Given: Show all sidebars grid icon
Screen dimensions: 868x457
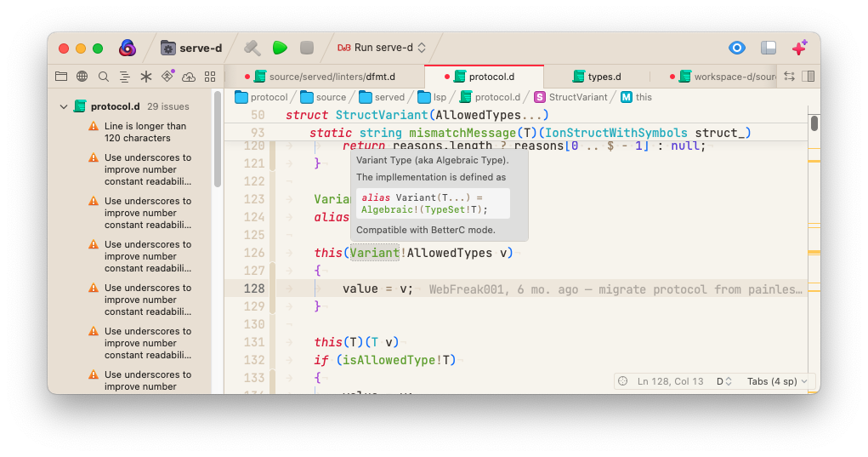Looking at the screenshot, I should pyautogui.click(x=210, y=77).
